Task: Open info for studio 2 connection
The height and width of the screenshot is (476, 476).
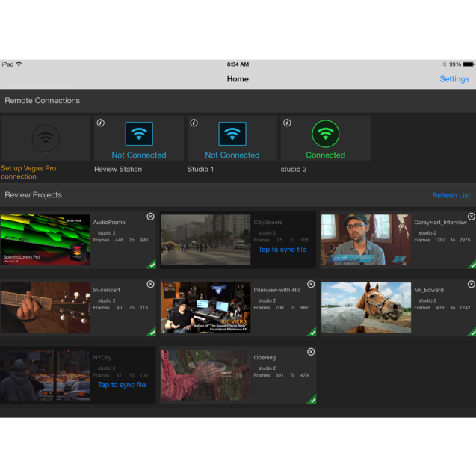Action: pos(287,123)
